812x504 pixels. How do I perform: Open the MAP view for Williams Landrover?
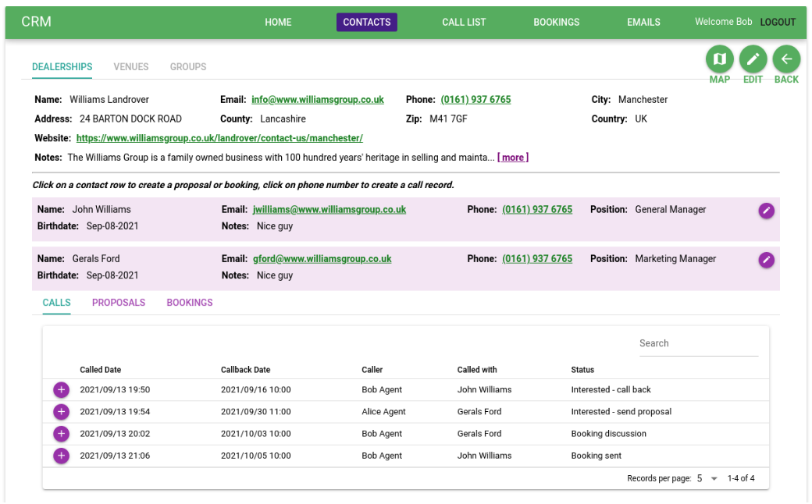pyautogui.click(x=719, y=59)
